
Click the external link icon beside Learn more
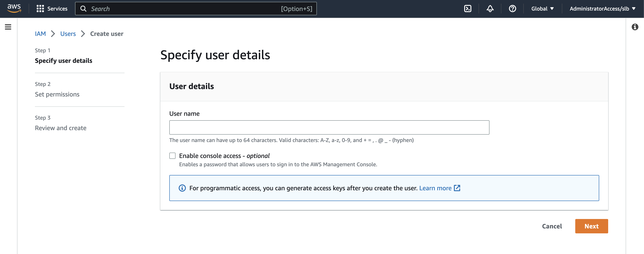pyautogui.click(x=457, y=188)
